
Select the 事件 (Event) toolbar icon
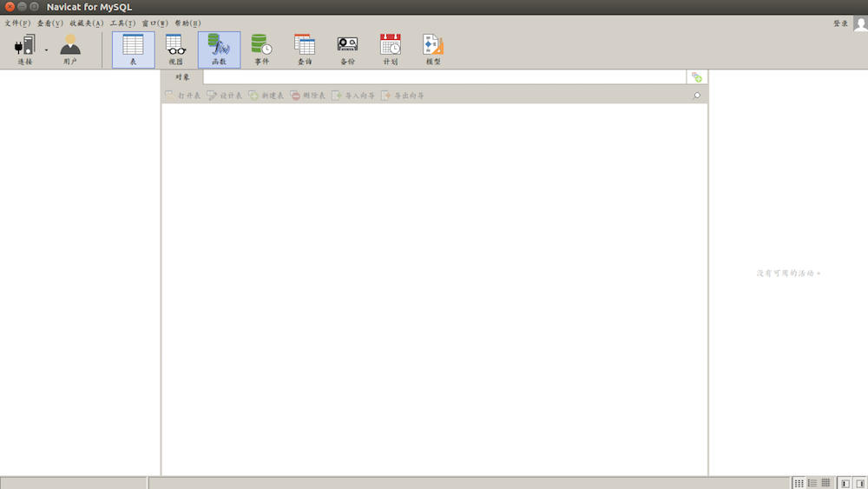pos(261,49)
